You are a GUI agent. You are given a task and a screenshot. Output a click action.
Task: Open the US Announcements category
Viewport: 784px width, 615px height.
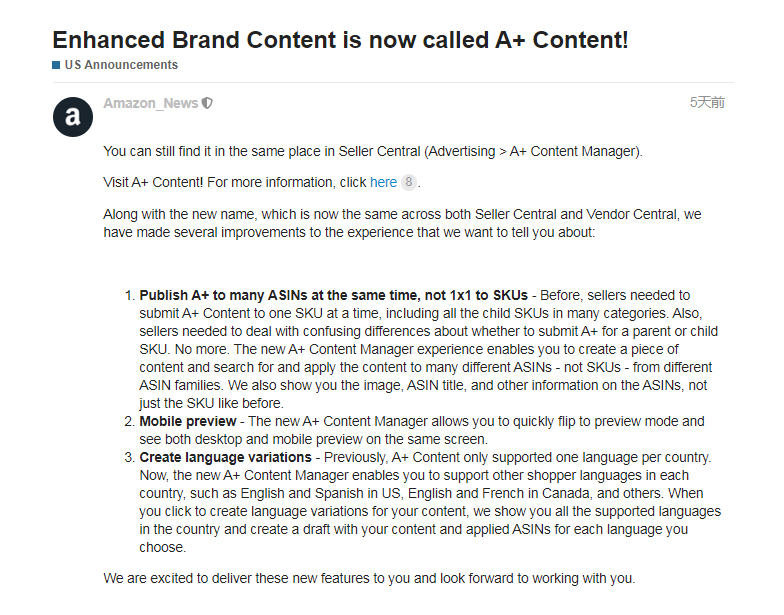pyautogui.click(x=121, y=65)
